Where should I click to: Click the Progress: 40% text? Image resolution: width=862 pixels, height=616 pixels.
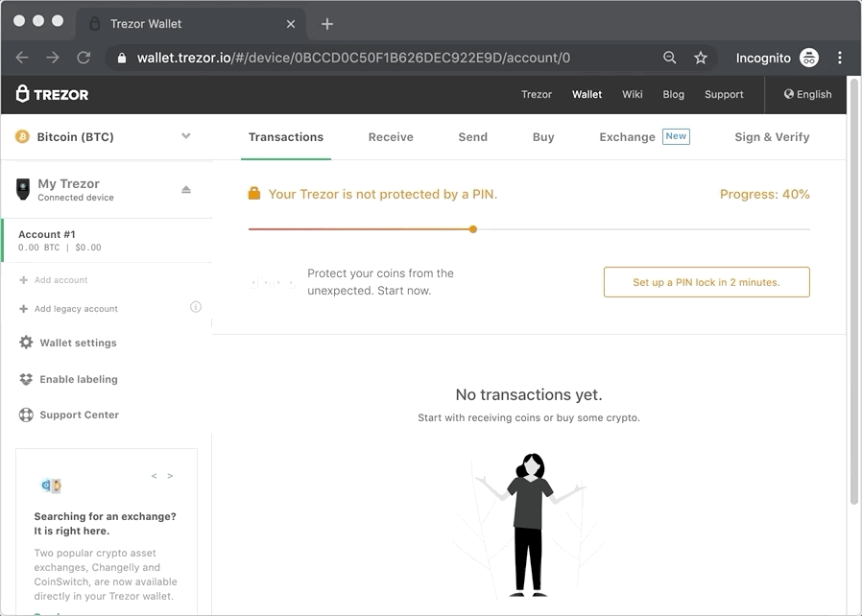765,194
